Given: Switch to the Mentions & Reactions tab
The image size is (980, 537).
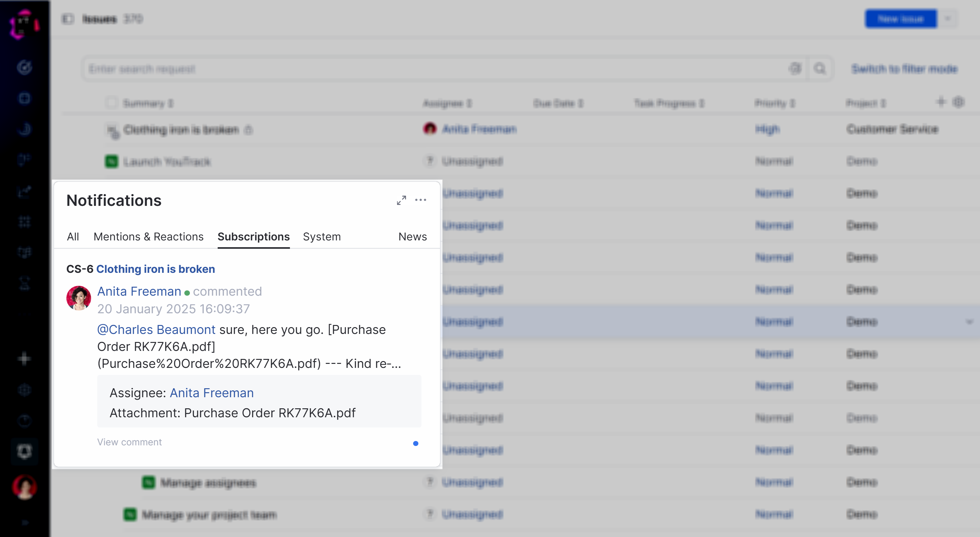Looking at the screenshot, I should click(149, 236).
